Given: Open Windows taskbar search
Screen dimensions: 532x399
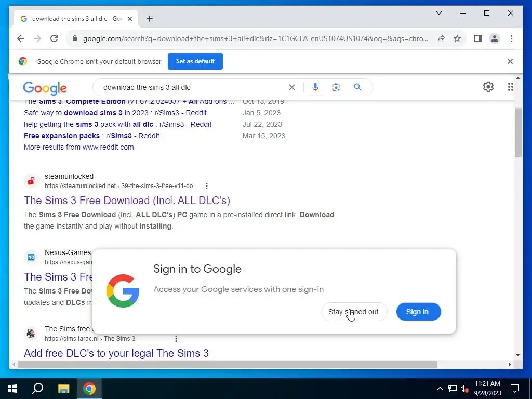Looking at the screenshot, I should tap(37, 389).
